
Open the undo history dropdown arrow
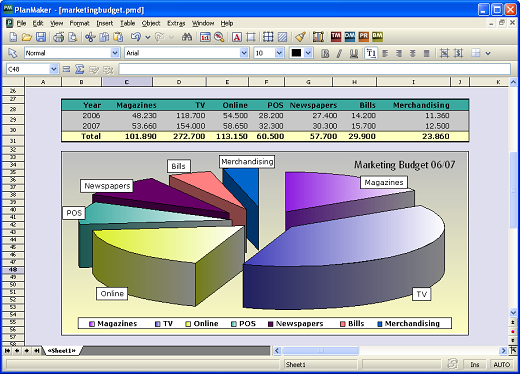[148, 37]
